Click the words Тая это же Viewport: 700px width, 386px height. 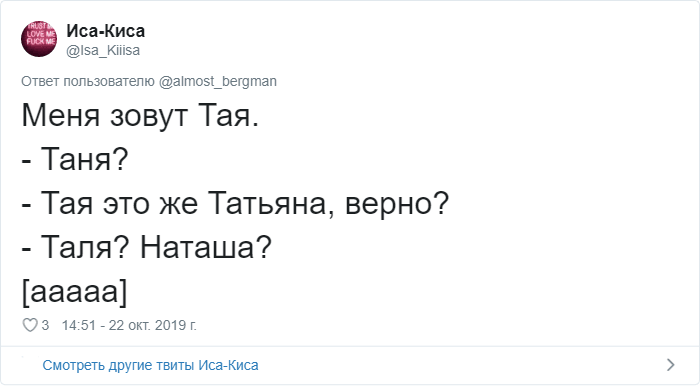click(x=119, y=203)
